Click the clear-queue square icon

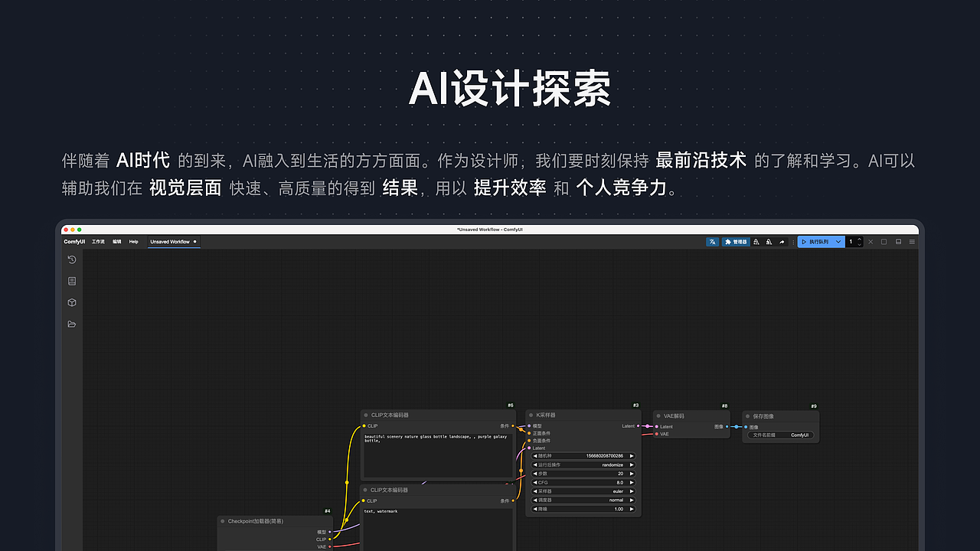(884, 242)
